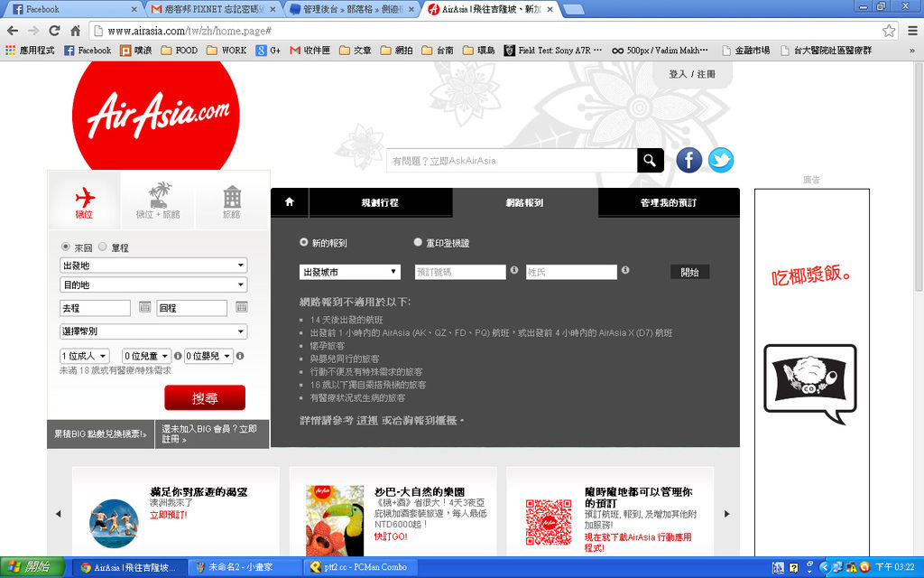The width and height of the screenshot is (924, 578).
Task: Click the search magnifier beside AskAirAsia field
Action: (x=650, y=160)
